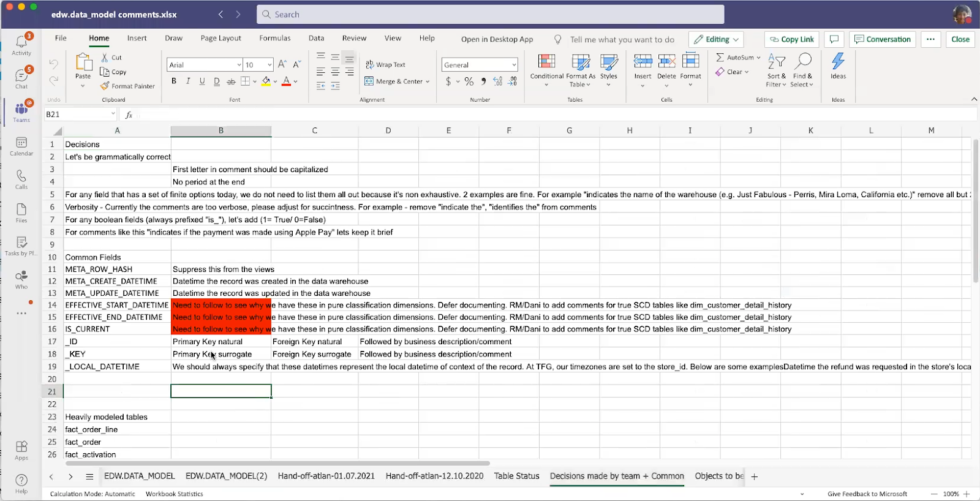The image size is (980, 501).
Task: Click the Activity bell icon
Action: (x=21, y=43)
